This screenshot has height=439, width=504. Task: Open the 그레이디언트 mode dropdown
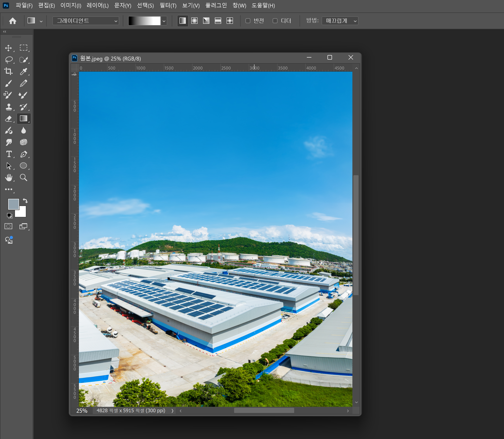point(86,21)
